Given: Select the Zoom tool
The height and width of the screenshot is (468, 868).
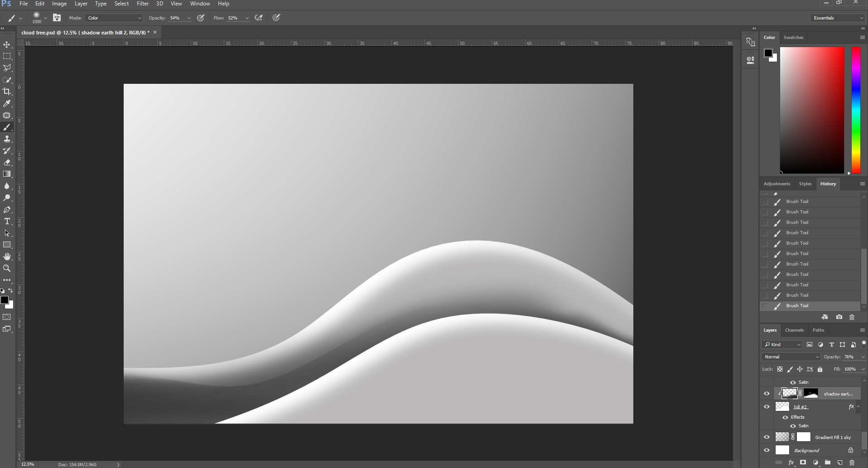Looking at the screenshot, I should click(7, 268).
